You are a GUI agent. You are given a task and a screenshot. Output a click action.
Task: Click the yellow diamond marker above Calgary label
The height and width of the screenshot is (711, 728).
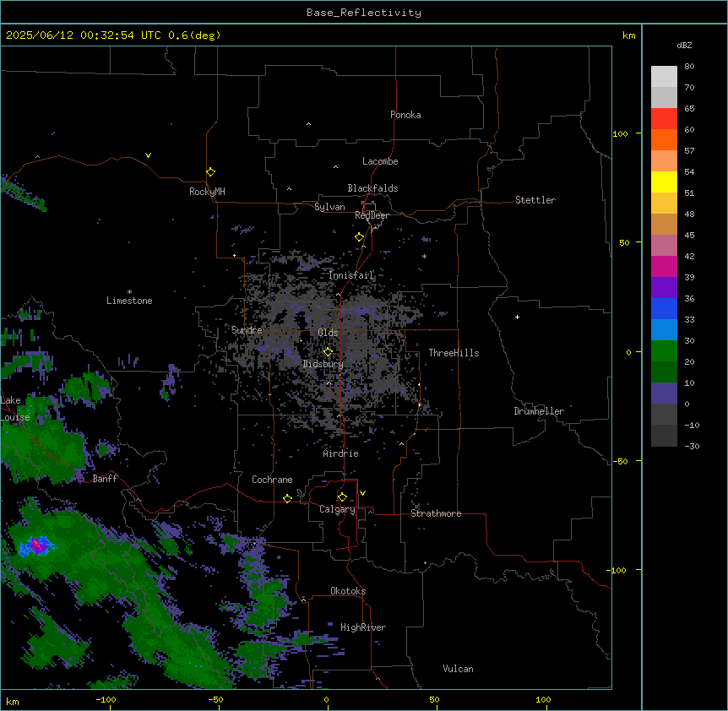(x=342, y=497)
